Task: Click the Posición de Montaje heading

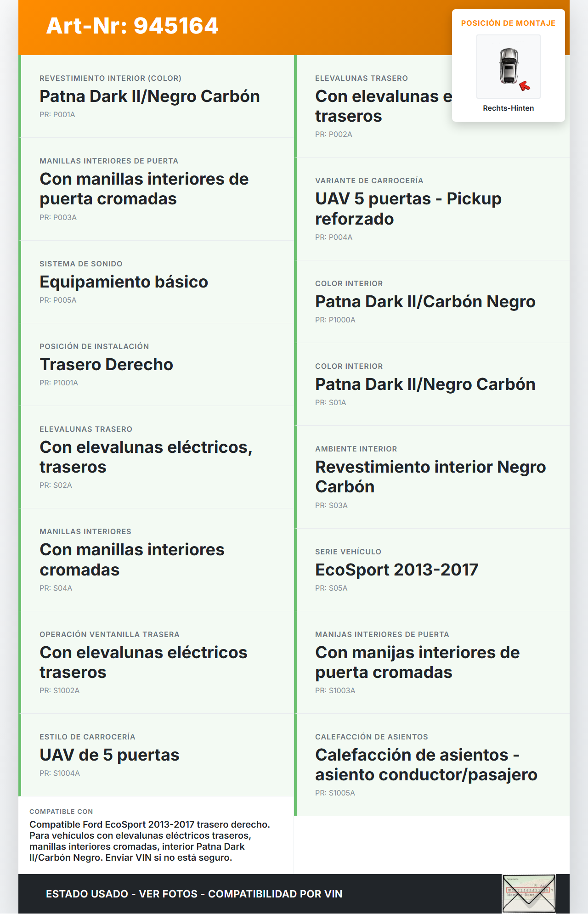Action: [508, 23]
